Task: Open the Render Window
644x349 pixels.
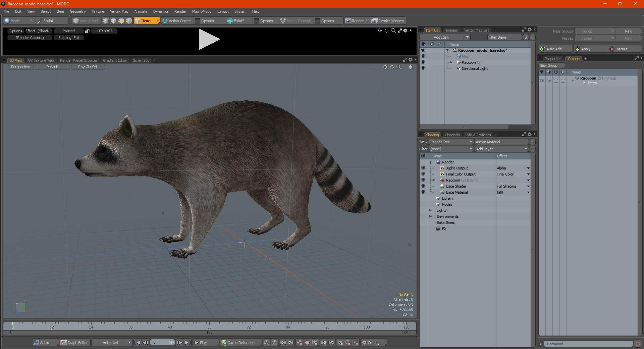Action: [x=388, y=21]
